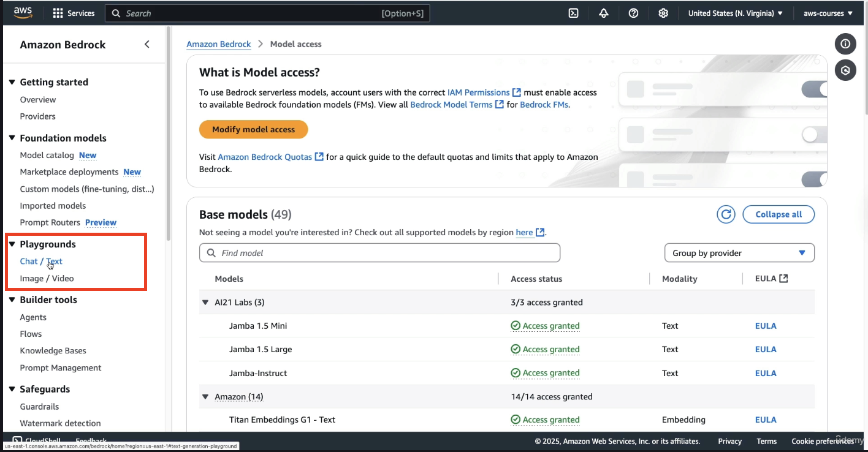Click the Collapse all button
Image resolution: width=868 pixels, height=452 pixels.
[x=779, y=214]
